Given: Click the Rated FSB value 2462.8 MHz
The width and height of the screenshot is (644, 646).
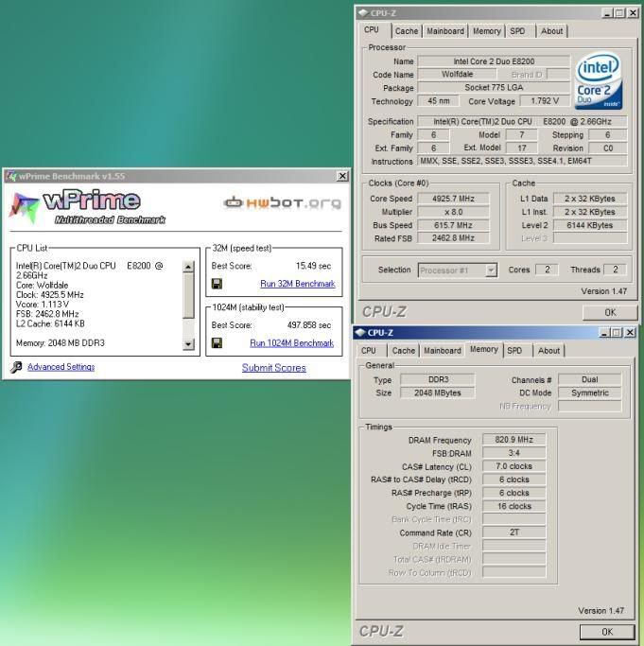Looking at the screenshot, I should click(453, 238).
